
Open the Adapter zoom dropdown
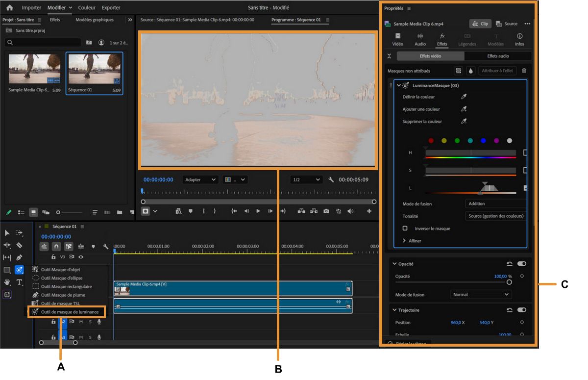[x=200, y=179]
